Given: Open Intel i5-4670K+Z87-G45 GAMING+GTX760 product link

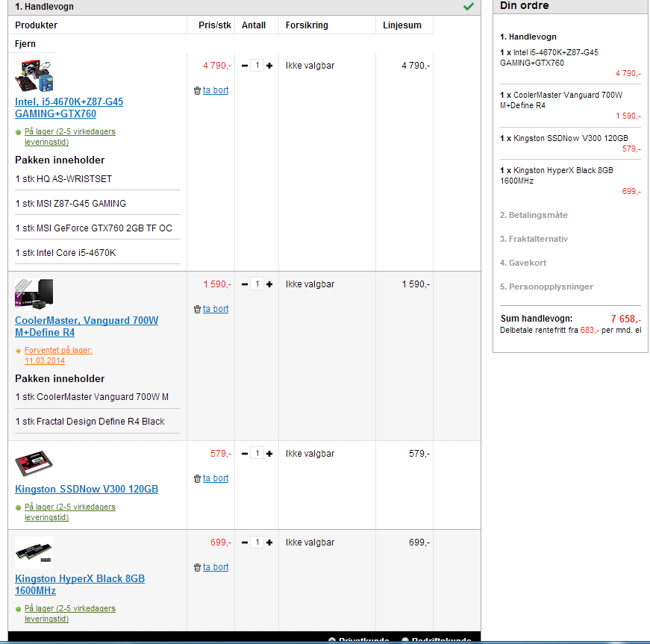Looking at the screenshot, I should [x=69, y=107].
